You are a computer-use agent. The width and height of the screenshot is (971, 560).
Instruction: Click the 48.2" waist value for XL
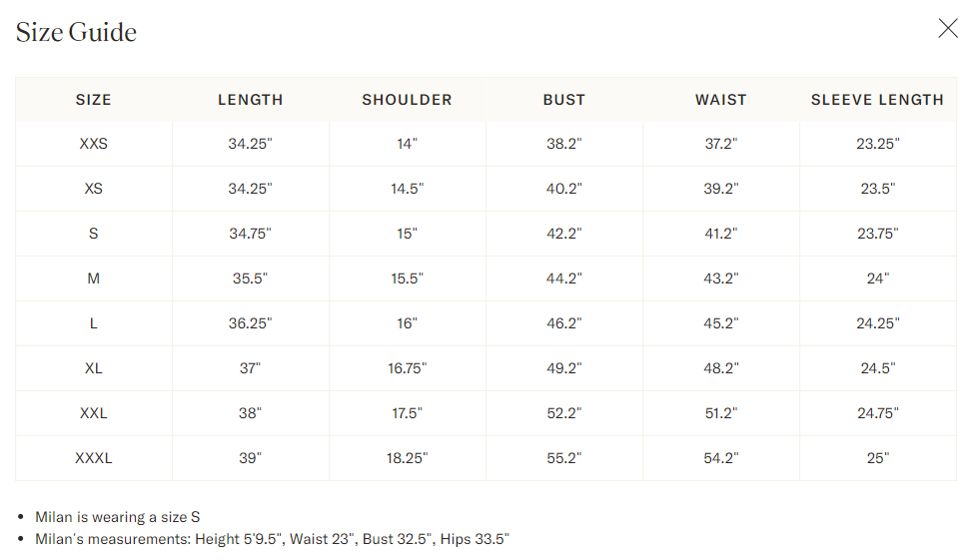(x=721, y=368)
